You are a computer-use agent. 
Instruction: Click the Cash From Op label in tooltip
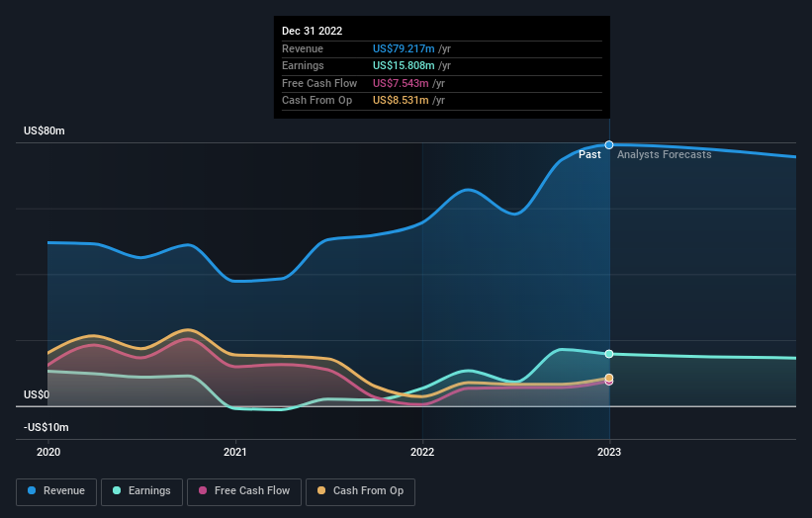[316, 101]
